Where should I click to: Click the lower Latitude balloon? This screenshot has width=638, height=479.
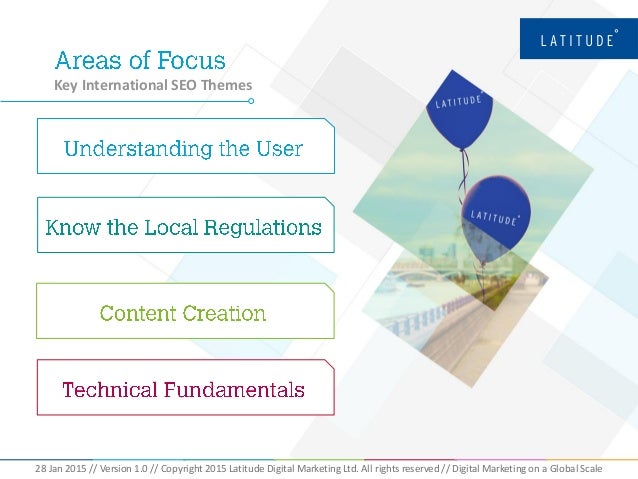click(x=496, y=219)
